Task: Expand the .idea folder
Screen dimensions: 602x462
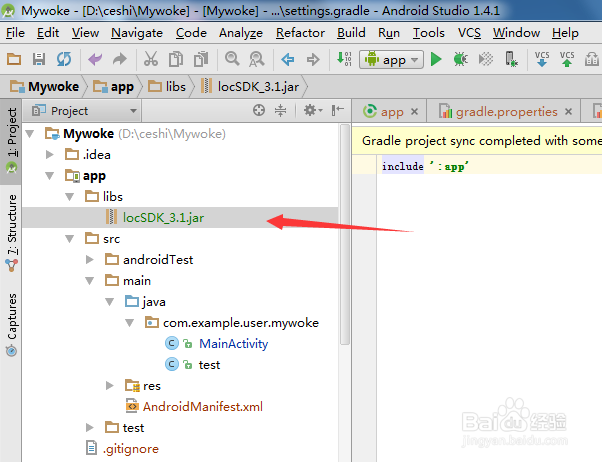Action: (50, 155)
